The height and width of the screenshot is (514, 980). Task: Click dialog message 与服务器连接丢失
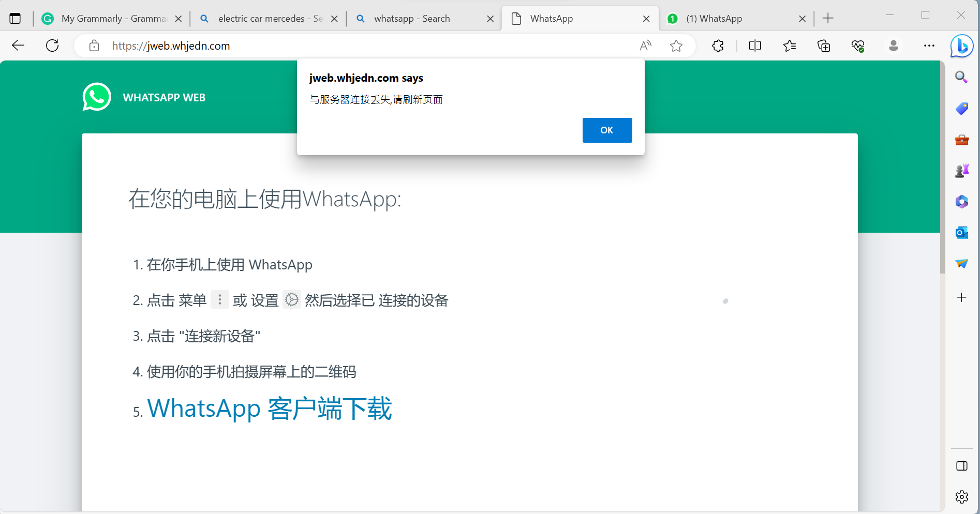(376, 99)
